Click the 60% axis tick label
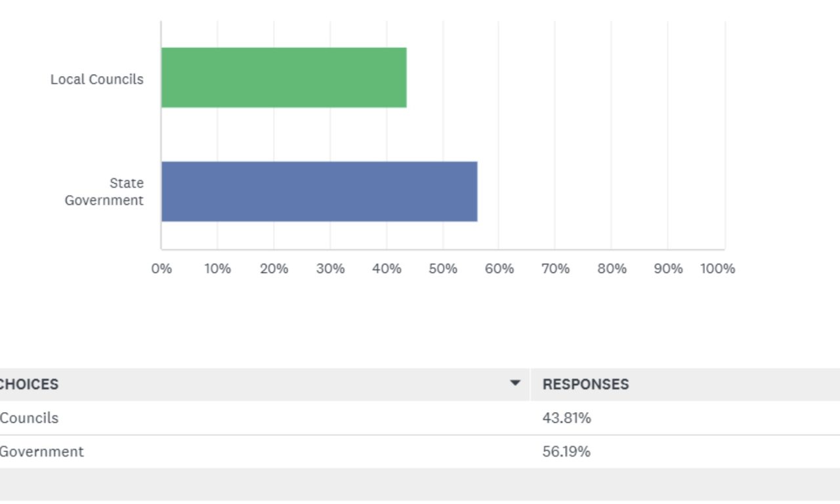840x504 pixels. click(x=499, y=268)
